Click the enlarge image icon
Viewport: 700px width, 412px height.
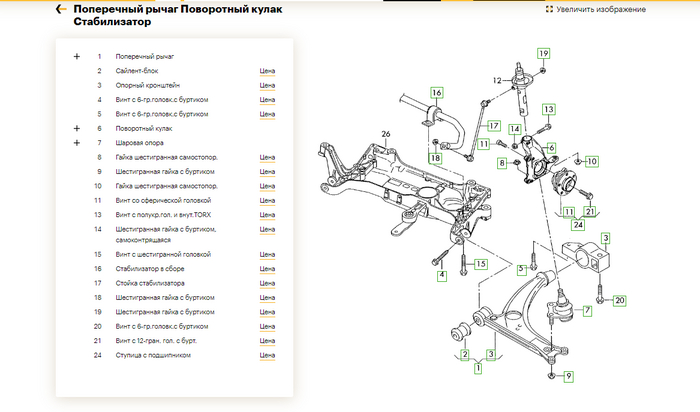(549, 9)
